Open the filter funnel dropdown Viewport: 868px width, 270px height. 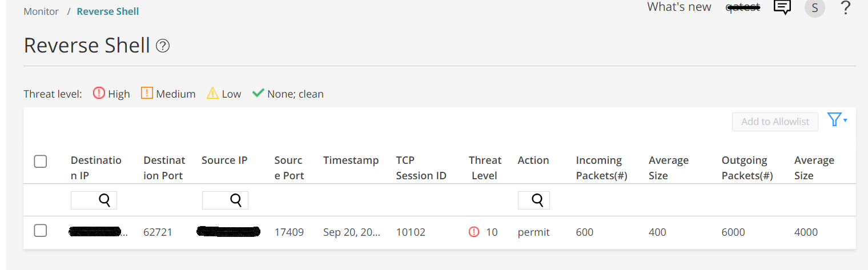tap(837, 120)
